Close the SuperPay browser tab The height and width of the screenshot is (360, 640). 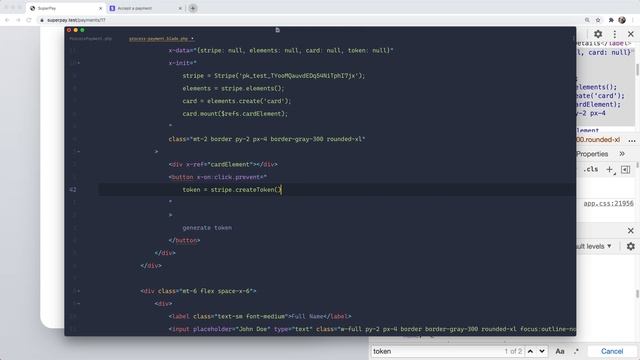coord(101,8)
